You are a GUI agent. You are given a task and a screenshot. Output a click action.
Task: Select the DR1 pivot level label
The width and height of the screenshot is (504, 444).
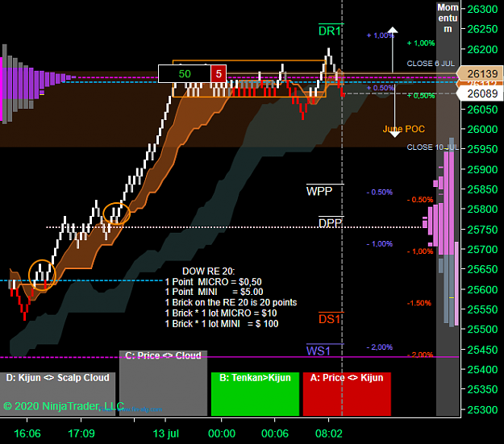(x=329, y=31)
